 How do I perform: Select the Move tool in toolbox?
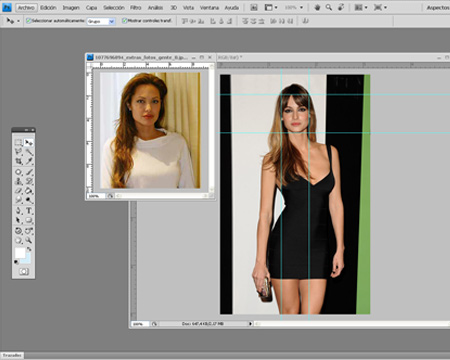click(29, 142)
